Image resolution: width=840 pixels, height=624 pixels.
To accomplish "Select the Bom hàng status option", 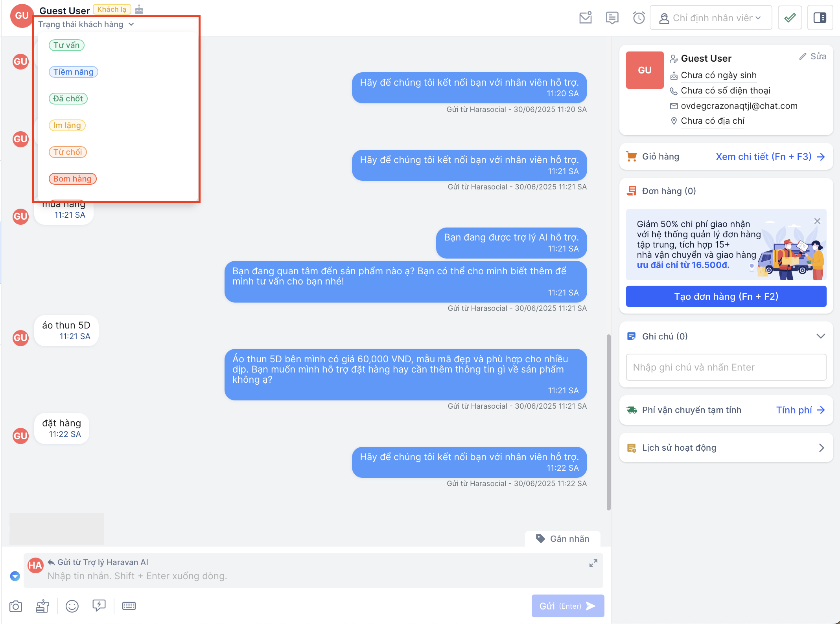I will (x=72, y=179).
